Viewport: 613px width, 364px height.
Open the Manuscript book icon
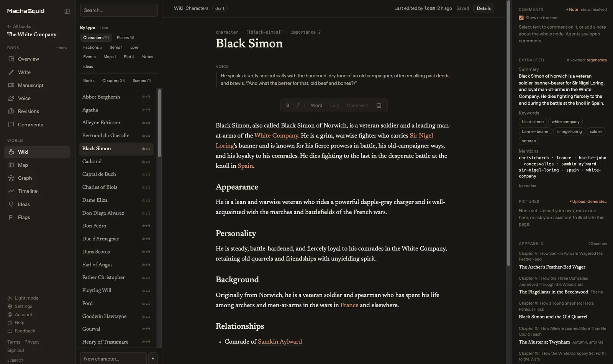tap(11, 85)
